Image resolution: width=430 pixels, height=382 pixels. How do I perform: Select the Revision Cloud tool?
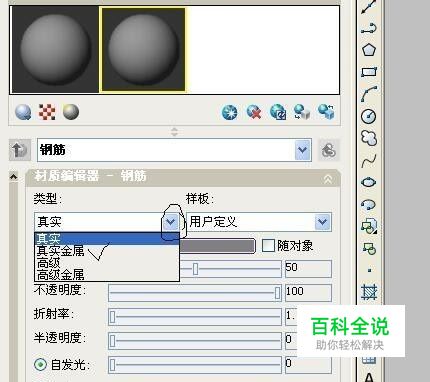[x=369, y=138]
